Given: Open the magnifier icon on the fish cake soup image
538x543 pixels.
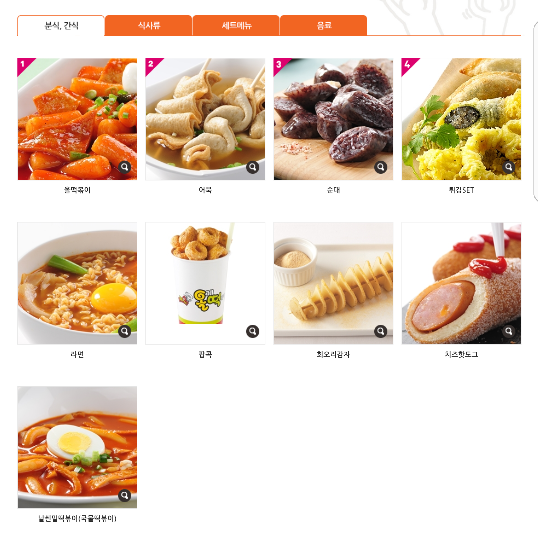Looking at the screenshot, I should (x=253, y=167).
